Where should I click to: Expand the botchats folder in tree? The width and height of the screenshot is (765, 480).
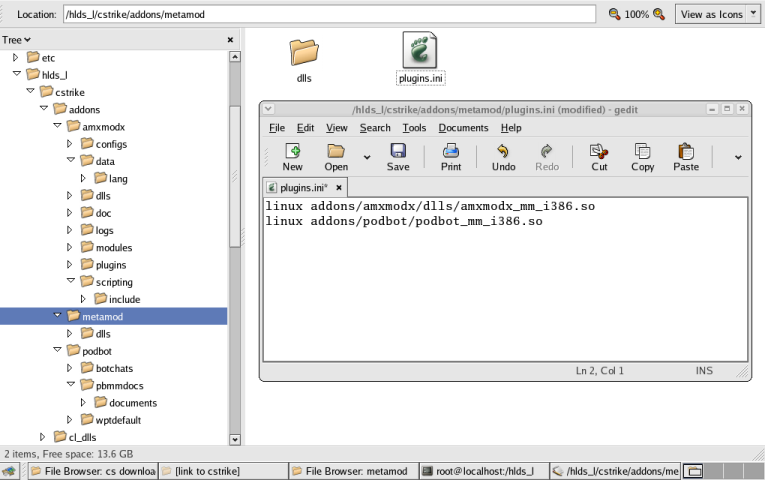coord(69,368)
